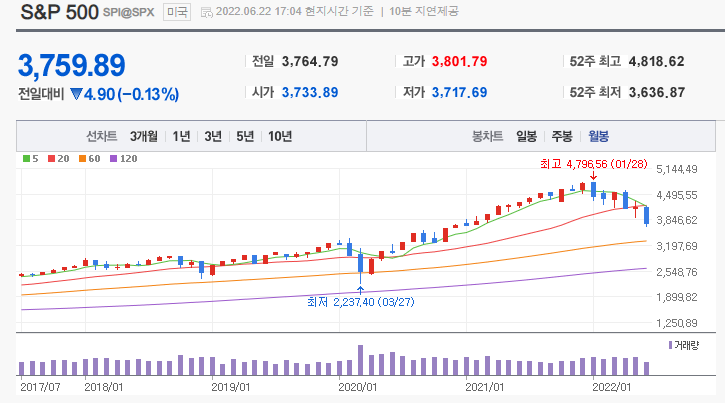The image size is (725, 403).
Task: Click the 고가 value 3,801.79
Action: (460, 61)
